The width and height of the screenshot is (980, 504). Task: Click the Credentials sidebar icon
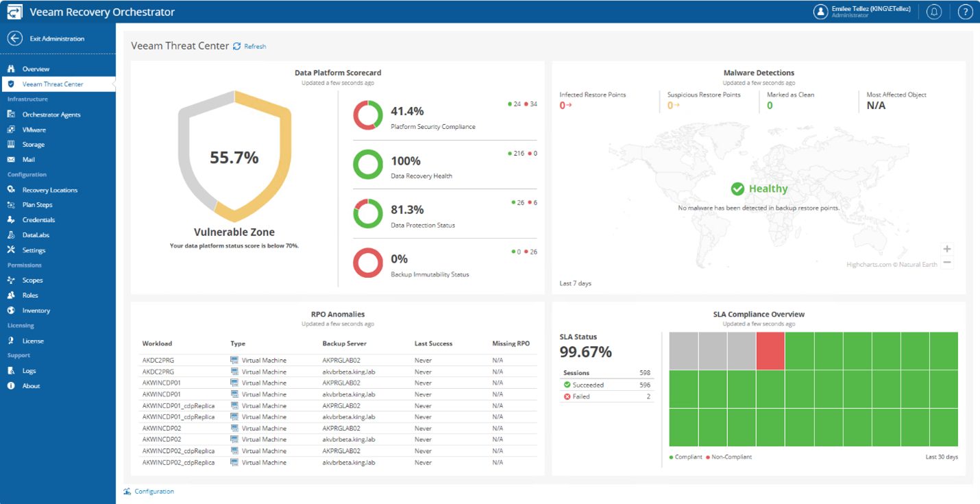coord(11,219)
